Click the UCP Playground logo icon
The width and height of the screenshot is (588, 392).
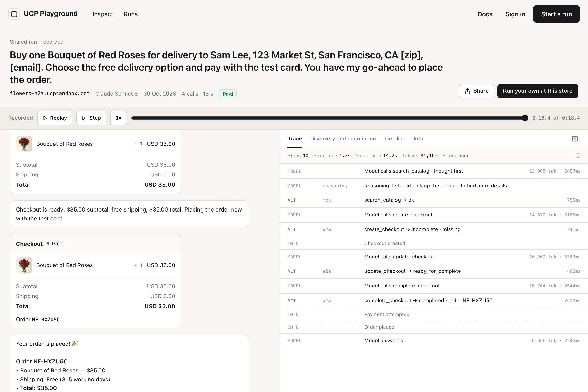(14, 14)
